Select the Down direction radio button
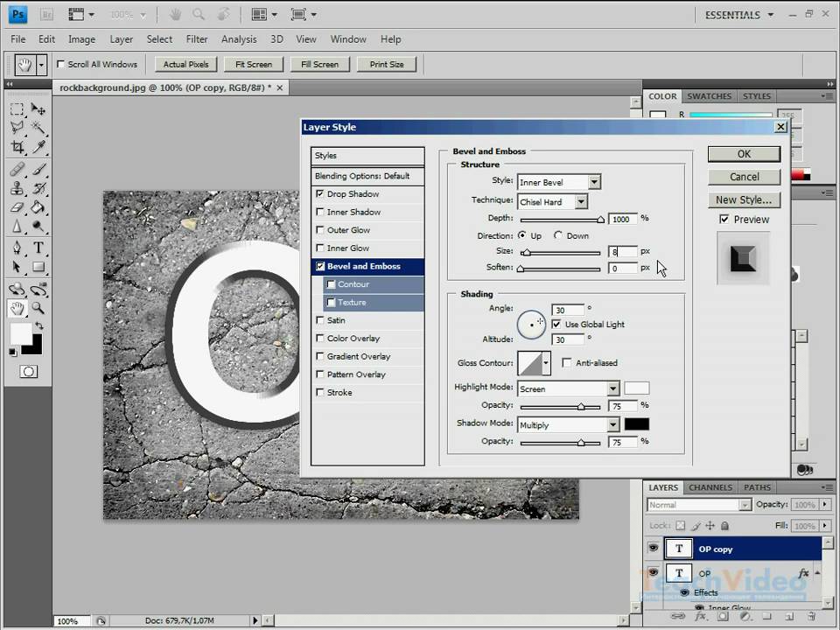This screenshot has height=630, width=840. click(559, 236)
